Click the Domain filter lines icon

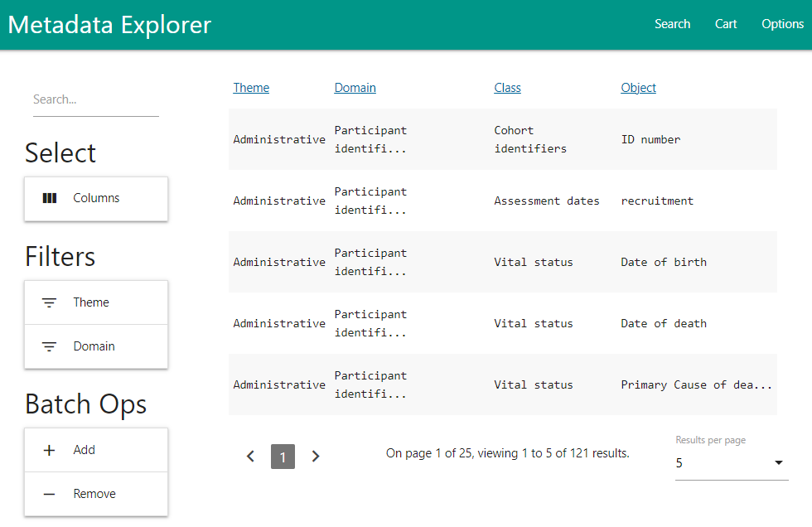(50, 346)
